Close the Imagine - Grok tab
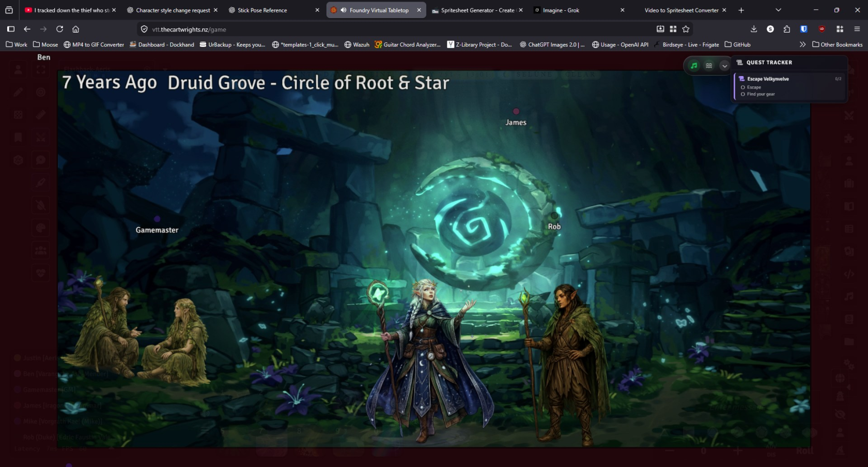 (622, 10)
